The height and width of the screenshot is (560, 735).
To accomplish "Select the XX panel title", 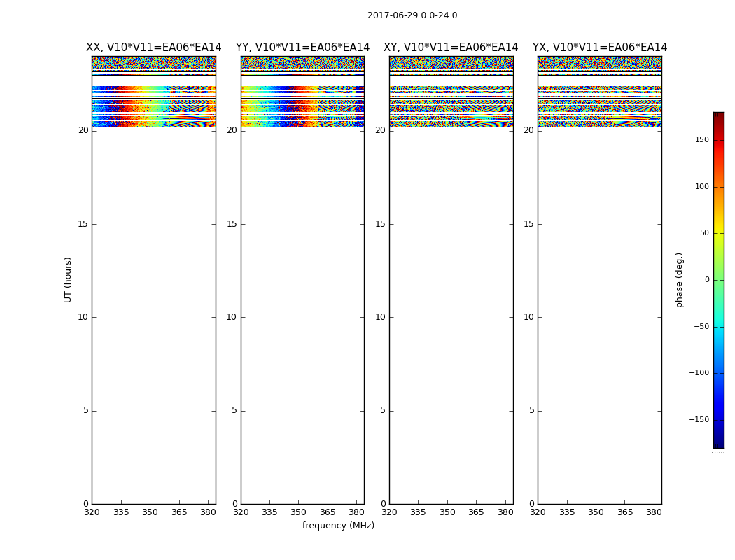I will pos(153,48).
